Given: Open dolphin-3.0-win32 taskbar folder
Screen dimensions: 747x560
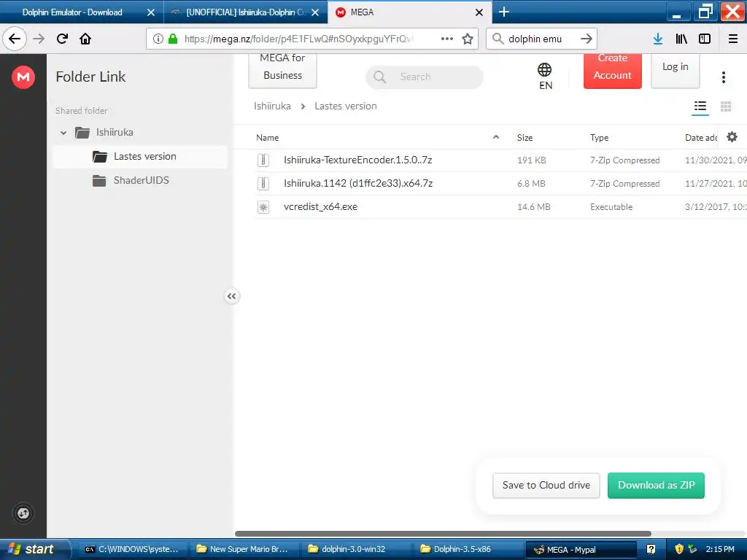Looking at the screenshot, I should tap(355, 549).
